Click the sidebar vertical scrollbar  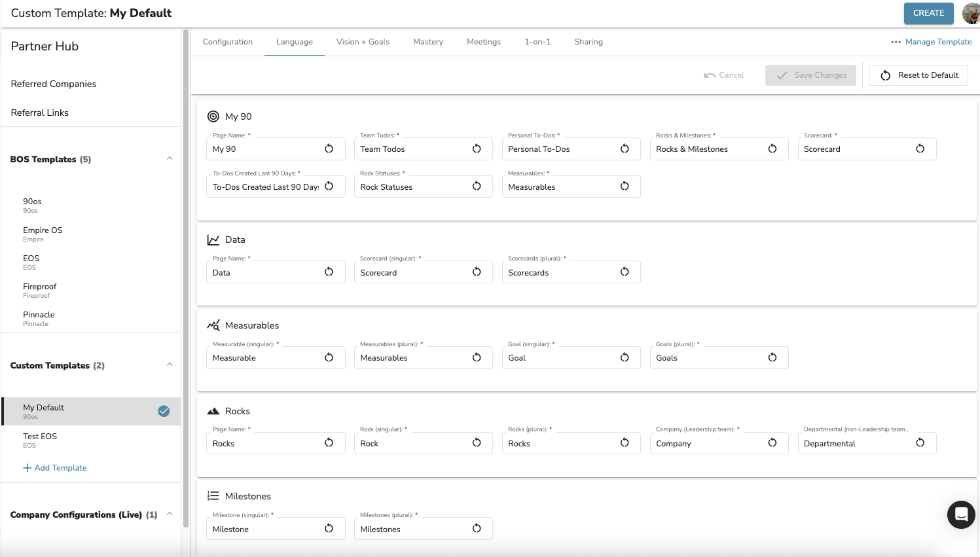click(x=186, y=278)
